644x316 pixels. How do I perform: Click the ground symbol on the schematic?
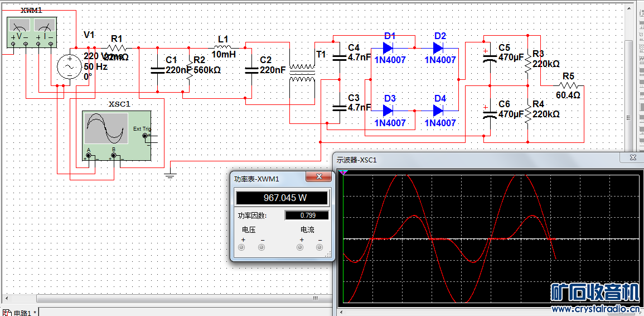point(170,175)
